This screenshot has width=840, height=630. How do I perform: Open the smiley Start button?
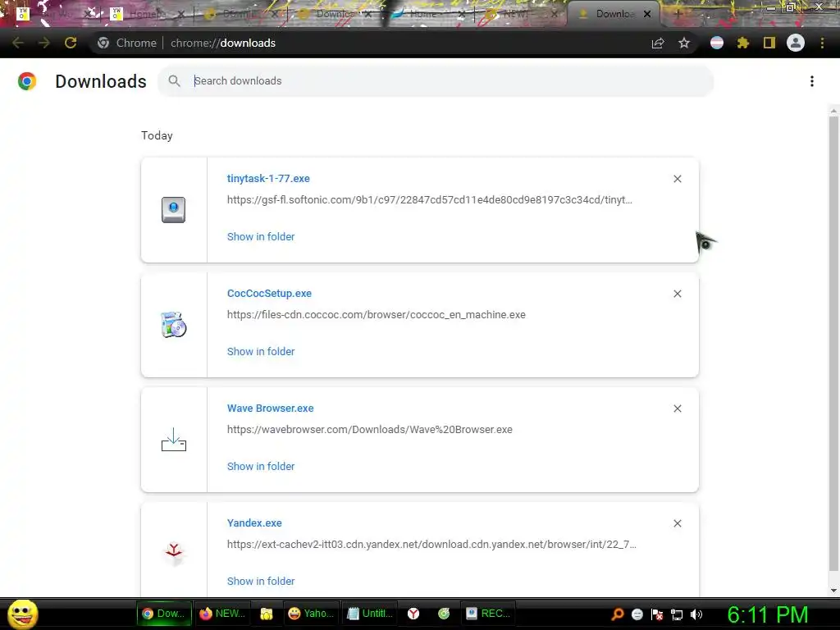point(22,614)
